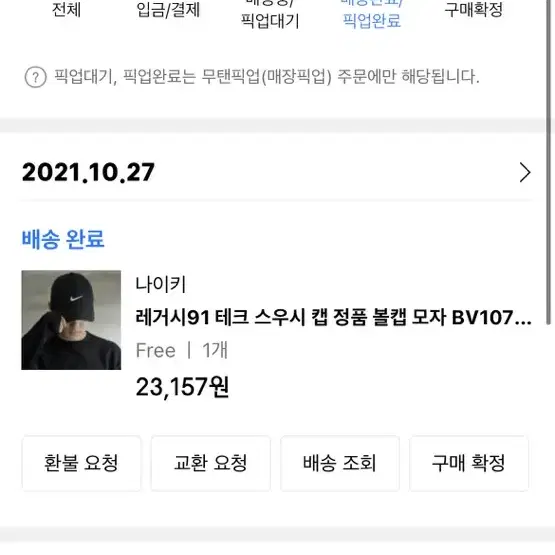This screenshot has height=555, width=555.
Task: Click the 나이키 brand name
Action: click(x=161, y=285)
